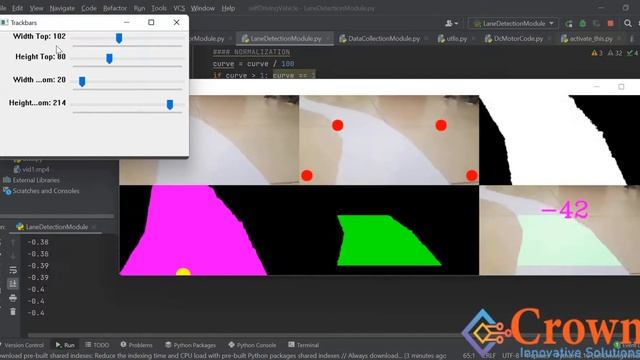Open the Problems tool window

click(x=136, y=345)
